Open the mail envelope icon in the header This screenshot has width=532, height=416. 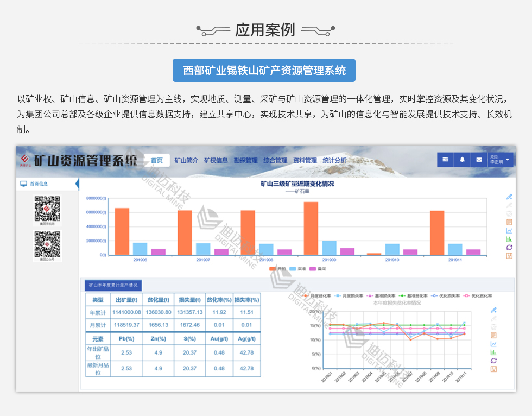[478, 160]
